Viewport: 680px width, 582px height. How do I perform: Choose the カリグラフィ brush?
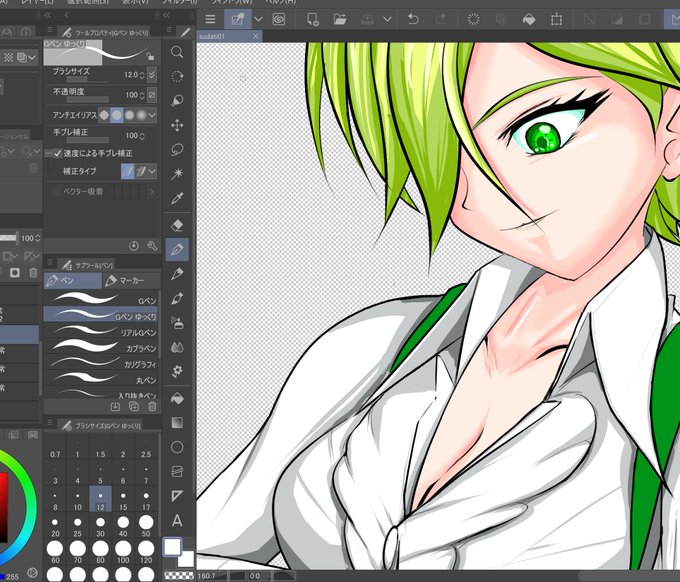tap(101, 363)
